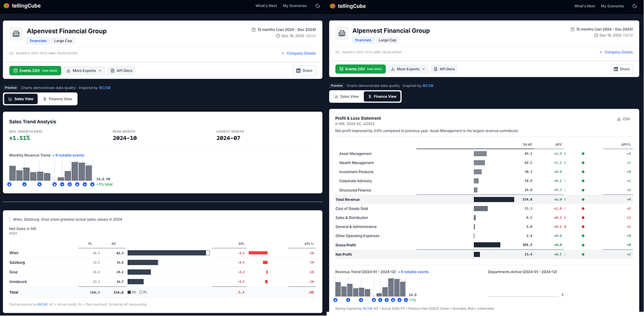Open 9 notable events link, Monthly Revenue Trend
644x316 pixels.
70,156
